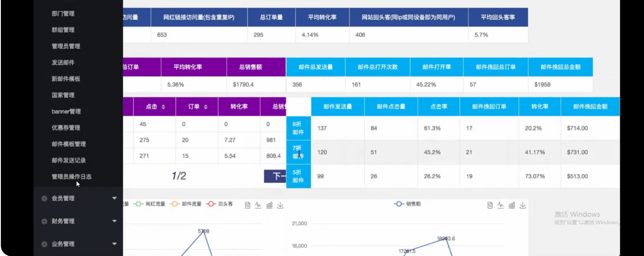Open 国家管理 in sidebar

coord(63,95)
